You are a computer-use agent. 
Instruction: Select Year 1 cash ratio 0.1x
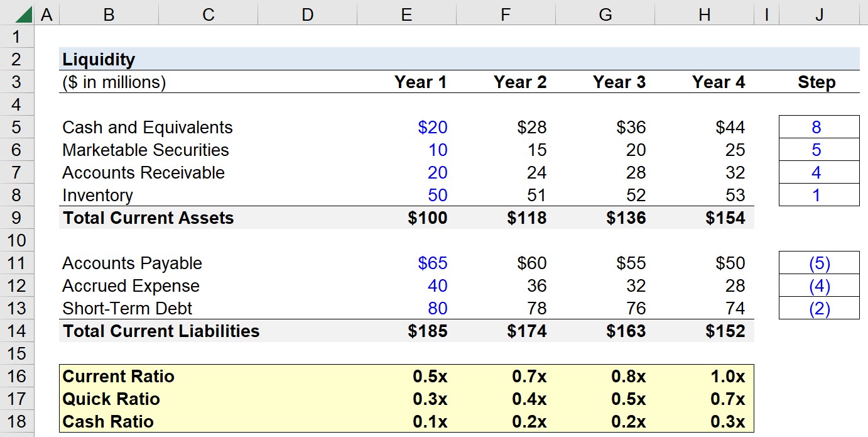point(430,422)
